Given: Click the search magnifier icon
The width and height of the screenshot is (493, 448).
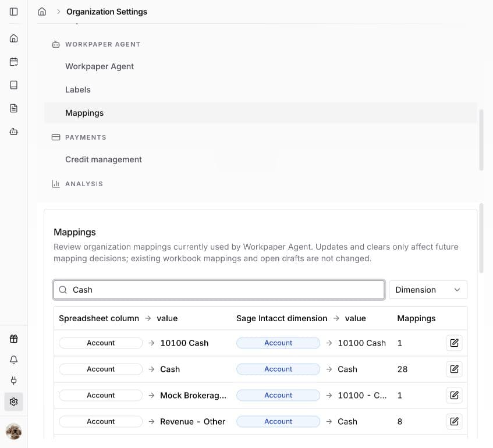Looking at the screenshot, I should coord(63,290).
